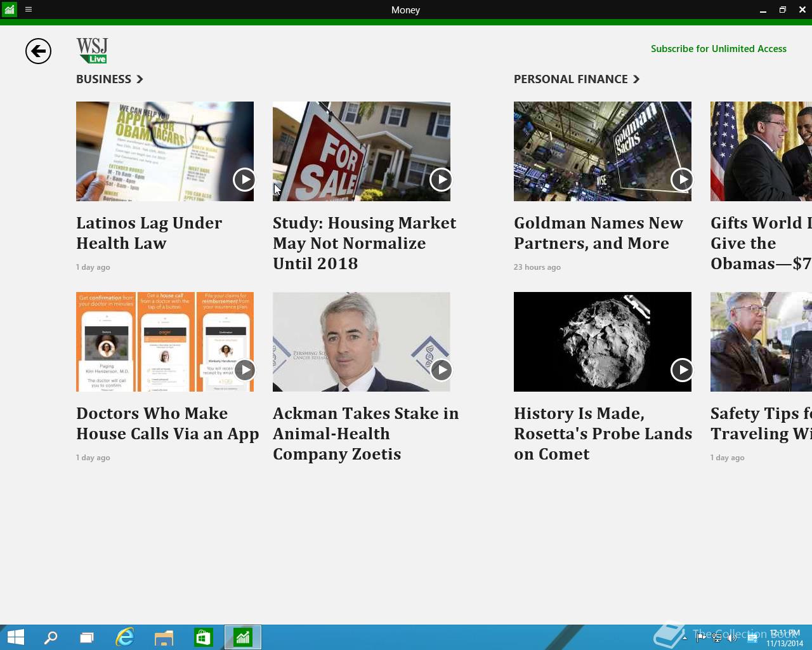Click timestamp under Doctors House Calls headline
Screen dimensions: 812x650
[93, 458]
